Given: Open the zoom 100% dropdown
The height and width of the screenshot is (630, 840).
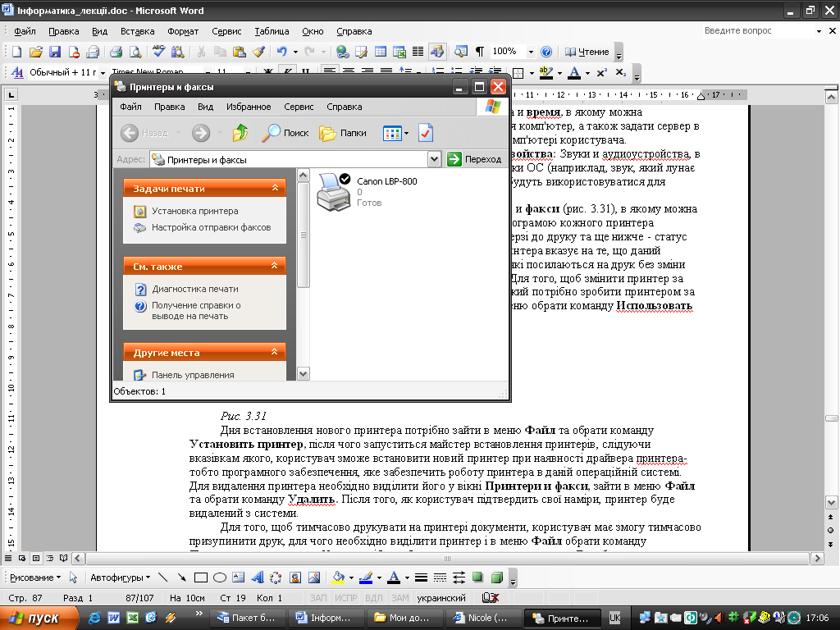Looking at the screenshot, I should (x=531, y=52).
